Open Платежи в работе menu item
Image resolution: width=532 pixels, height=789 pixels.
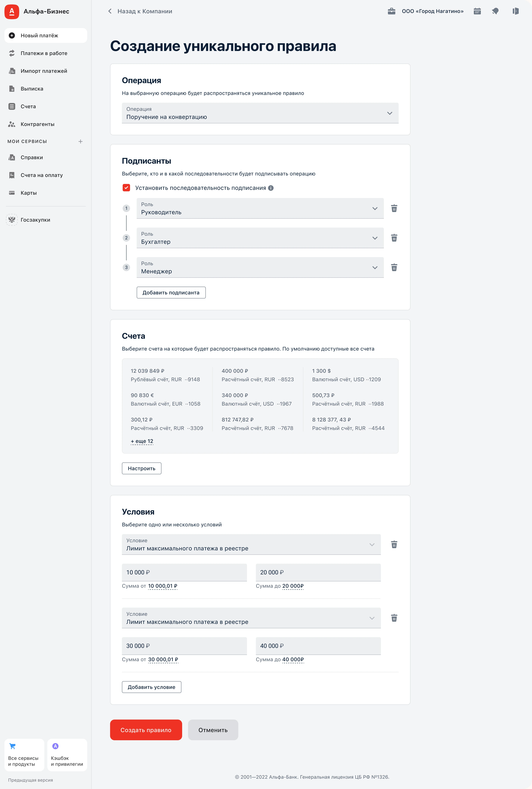tap(44, 53)
